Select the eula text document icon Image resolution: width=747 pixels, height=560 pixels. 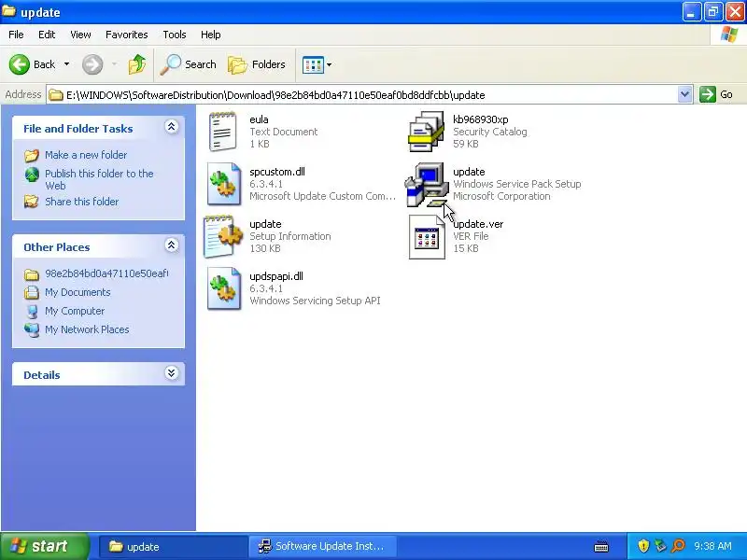click(x=223, y=132)
